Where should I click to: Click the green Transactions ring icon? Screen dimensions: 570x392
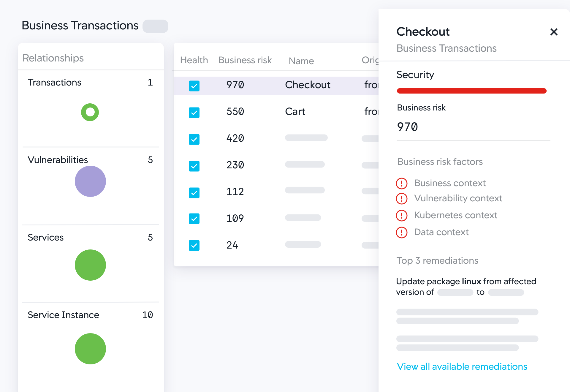coord(90,112)
